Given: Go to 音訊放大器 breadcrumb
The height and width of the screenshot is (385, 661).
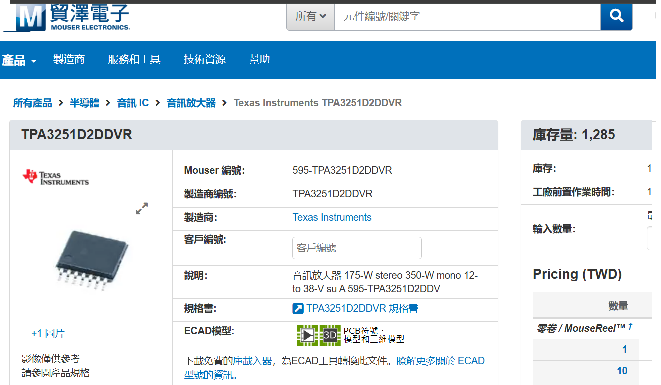Looking at the screenshot, I should (x=191, y=103).
